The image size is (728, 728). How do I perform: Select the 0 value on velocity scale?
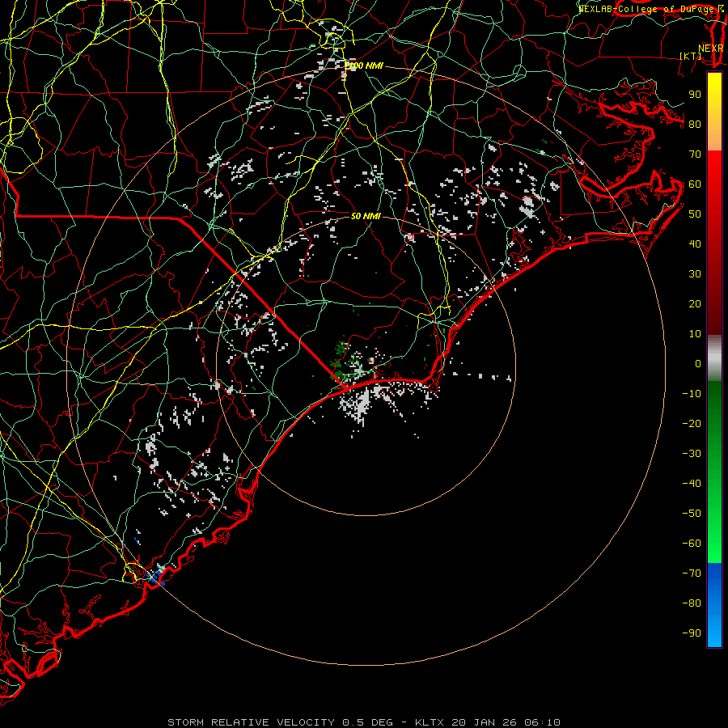coord(698,364)
